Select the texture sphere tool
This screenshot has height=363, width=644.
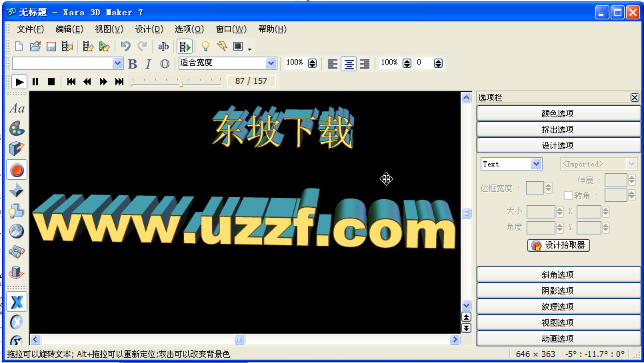17,231
